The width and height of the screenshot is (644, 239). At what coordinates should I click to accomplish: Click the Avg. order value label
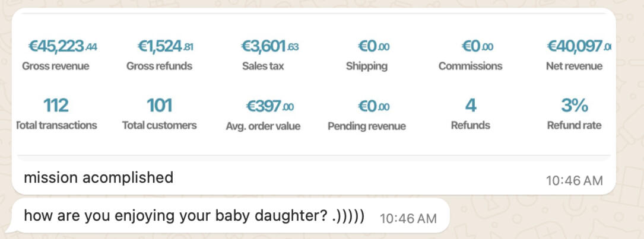click(x=263, y=126)
